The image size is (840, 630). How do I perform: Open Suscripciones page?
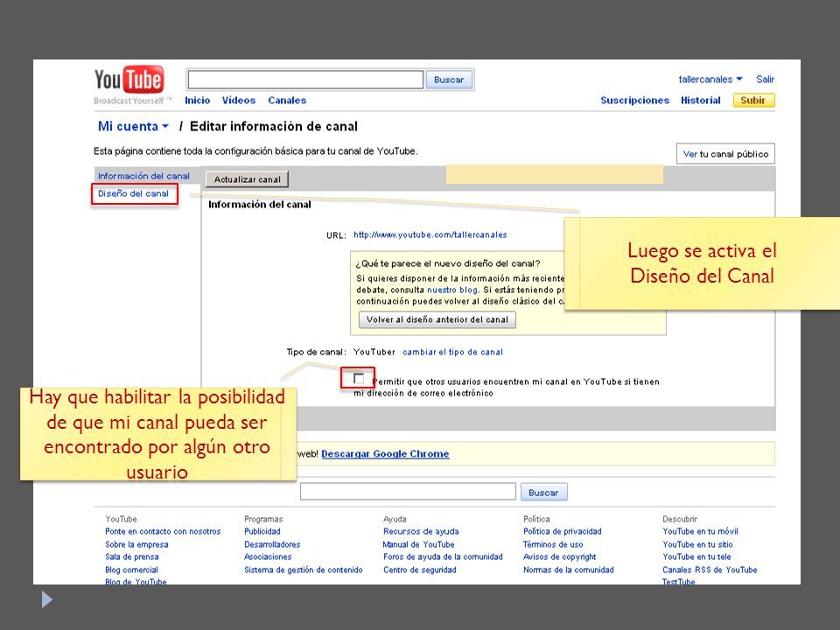[635, 100]
